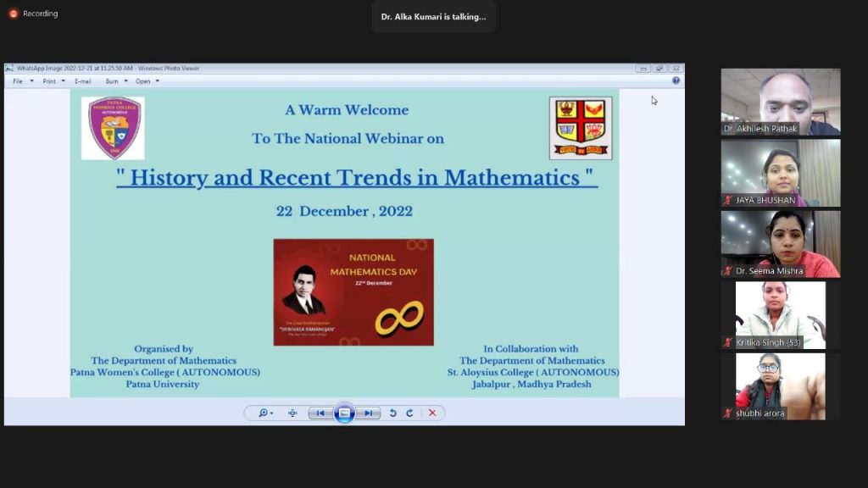Click the National Mathematics Day image
The image size is (868, 488).
353,292
